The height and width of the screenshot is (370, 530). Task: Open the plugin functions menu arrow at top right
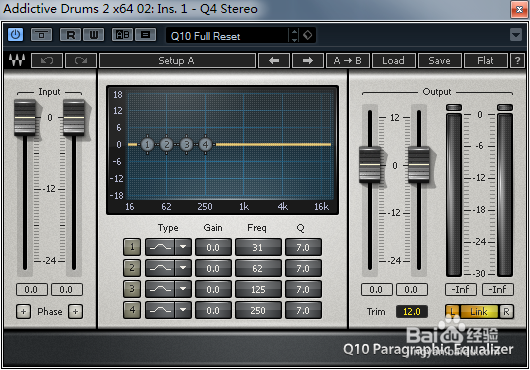pos(515,34)
